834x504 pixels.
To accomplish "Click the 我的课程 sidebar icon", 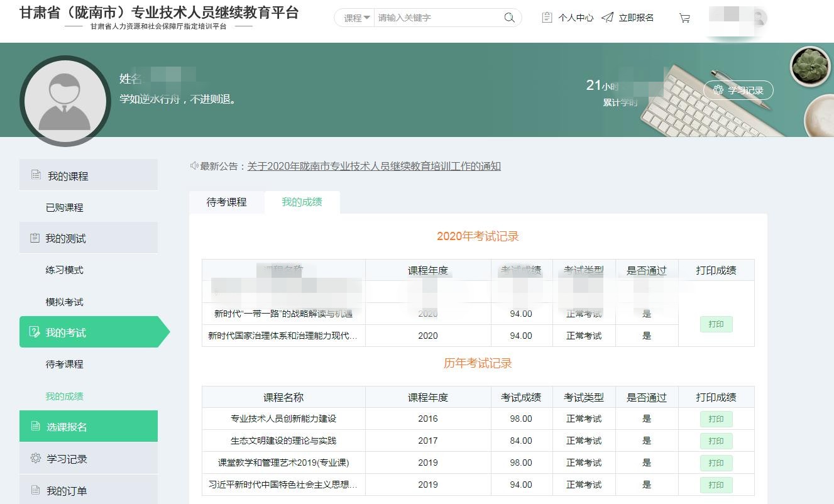I will tap(36, 175).
